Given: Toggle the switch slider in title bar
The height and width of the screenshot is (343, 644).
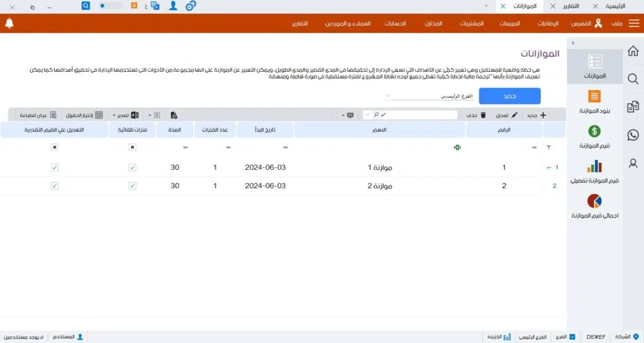Looking at the screenshot, I should [x=111, y=6].
